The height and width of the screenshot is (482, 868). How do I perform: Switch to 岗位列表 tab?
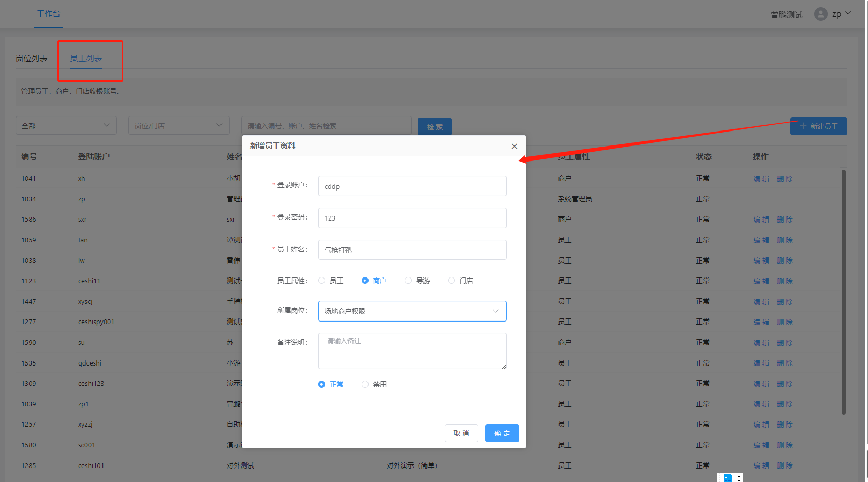coord(32,59)
